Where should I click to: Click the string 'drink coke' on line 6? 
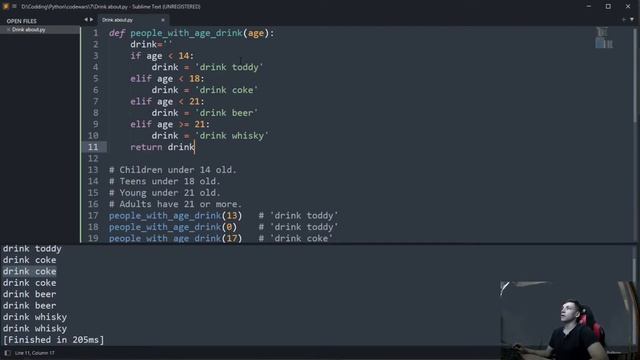pyautogui.click(x=226, y=90)
